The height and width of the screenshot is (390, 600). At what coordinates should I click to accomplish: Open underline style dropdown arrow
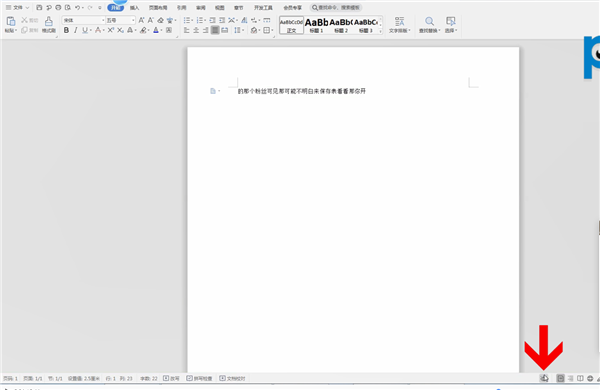click(x=91, y=30)
